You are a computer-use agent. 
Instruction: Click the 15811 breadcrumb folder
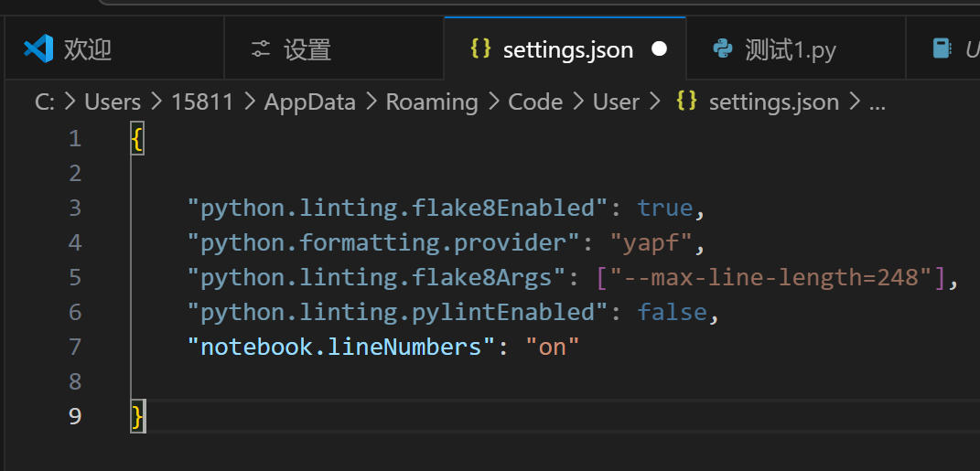click(x=202, y=102)
